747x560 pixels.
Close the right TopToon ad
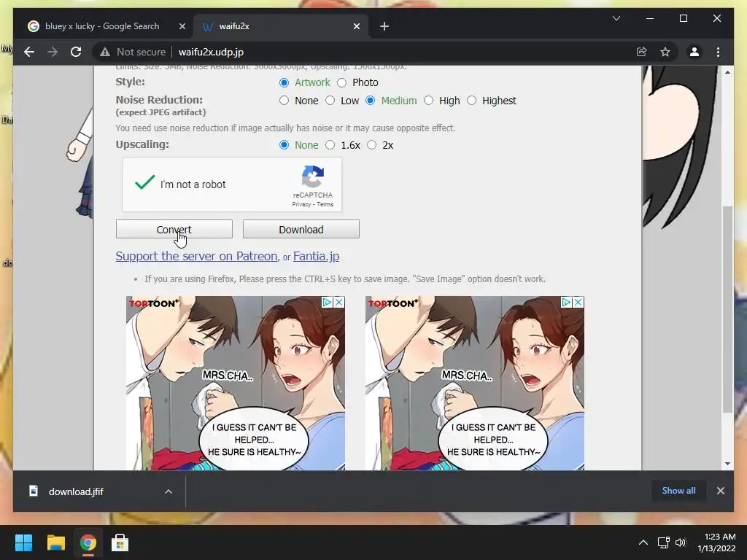pos(578,302)
